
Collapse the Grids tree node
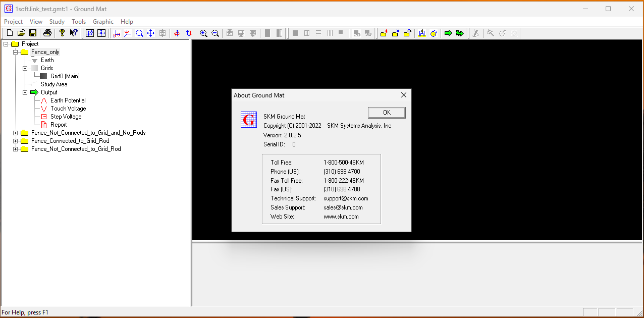(x=25, y=68)
